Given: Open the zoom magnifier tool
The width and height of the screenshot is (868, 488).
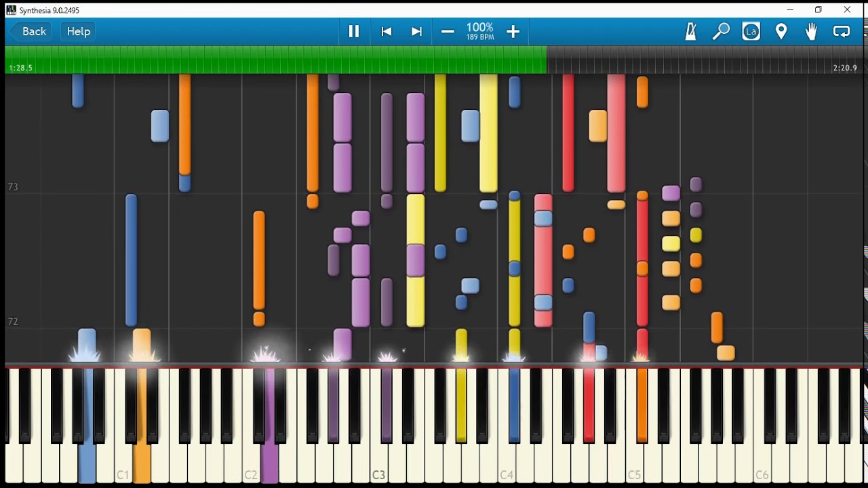Looking at the screenshot, I should tap(721, 31).
